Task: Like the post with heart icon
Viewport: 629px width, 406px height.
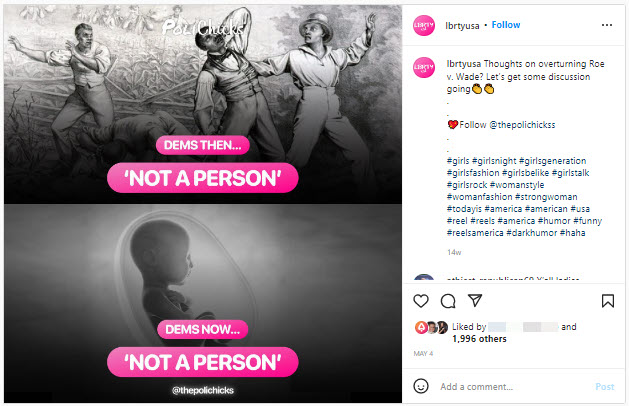Action: (x=421, y=301)
